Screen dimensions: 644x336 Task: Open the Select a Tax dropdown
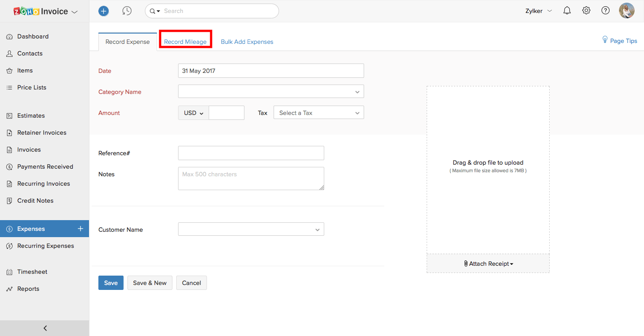pyautogui.click(x=318, y=113)
